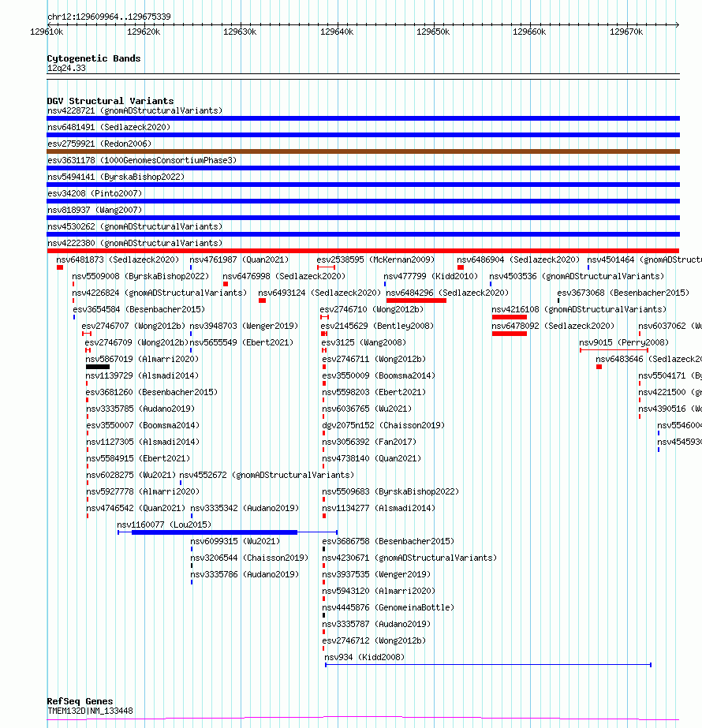
Task: Click nsv934 (Kidd2008) label
Action: pos(364,658)
